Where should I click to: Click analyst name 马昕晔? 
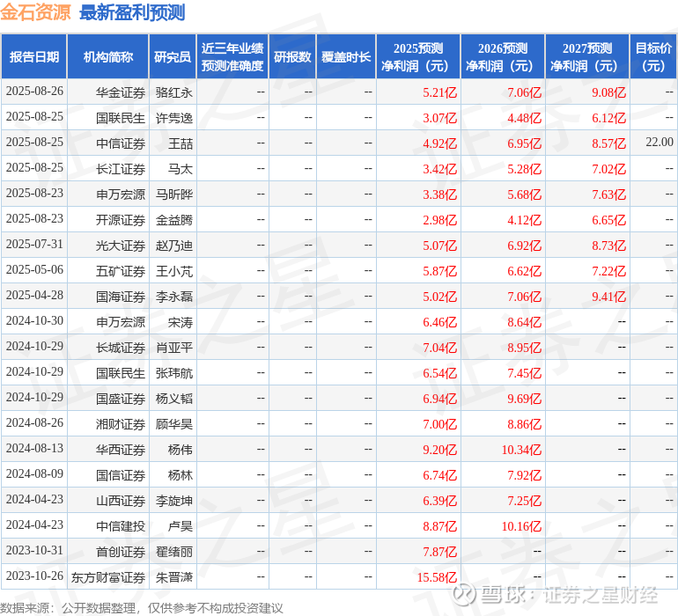click(173, 194)
